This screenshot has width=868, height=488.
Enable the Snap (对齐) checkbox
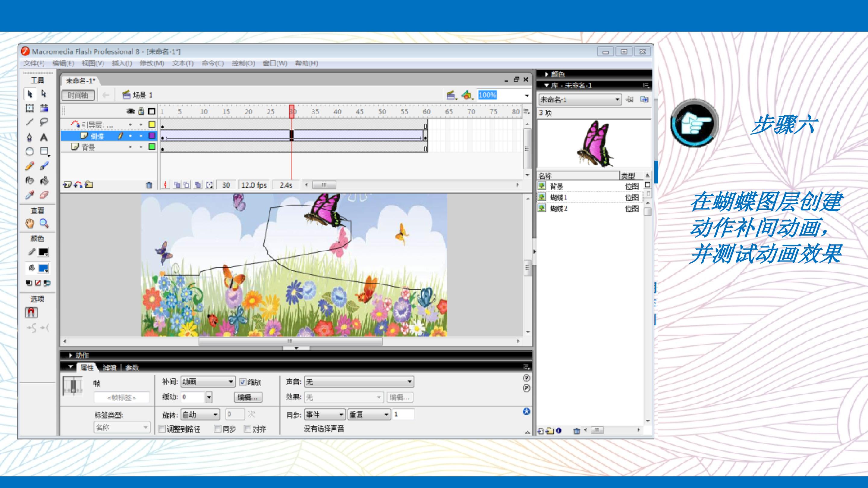click(x=248, y=429)
